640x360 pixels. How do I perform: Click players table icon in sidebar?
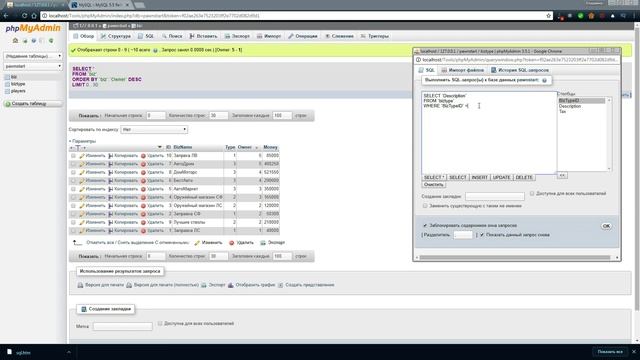coord(7,91)
